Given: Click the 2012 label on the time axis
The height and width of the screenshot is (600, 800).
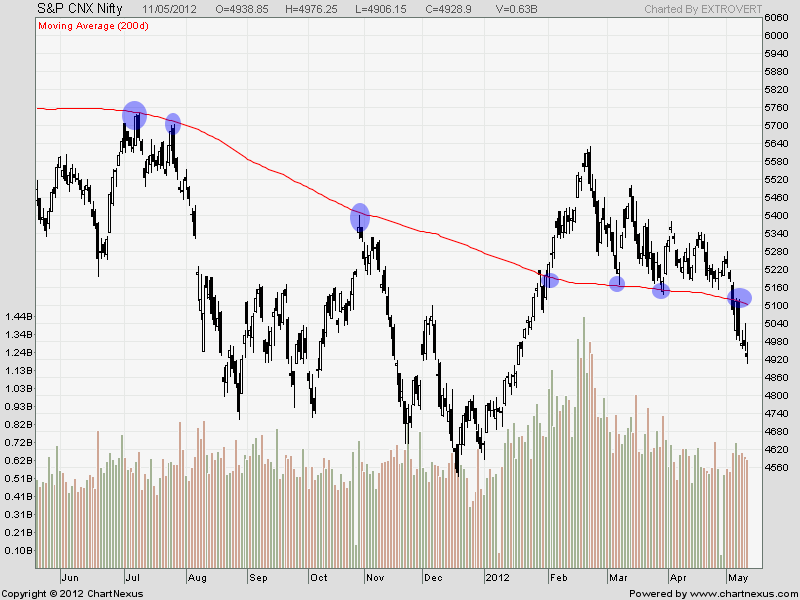Looking at the screenshot, I should coord(499,578).
